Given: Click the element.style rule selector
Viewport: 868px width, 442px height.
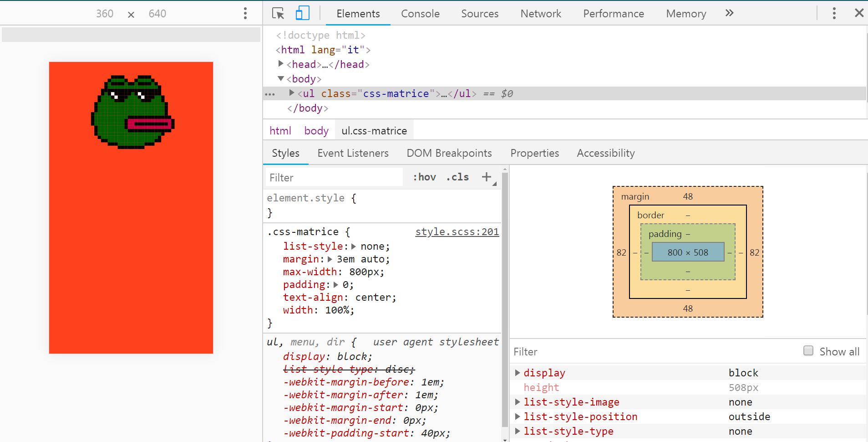Looking at the screenshot, I should click(x=305, y=198).
